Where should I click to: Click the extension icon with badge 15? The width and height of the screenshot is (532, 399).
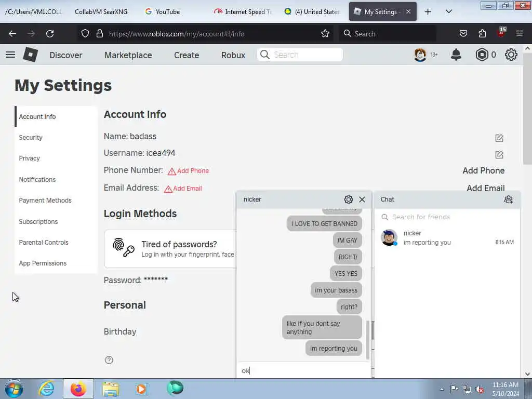pos(501,33)
